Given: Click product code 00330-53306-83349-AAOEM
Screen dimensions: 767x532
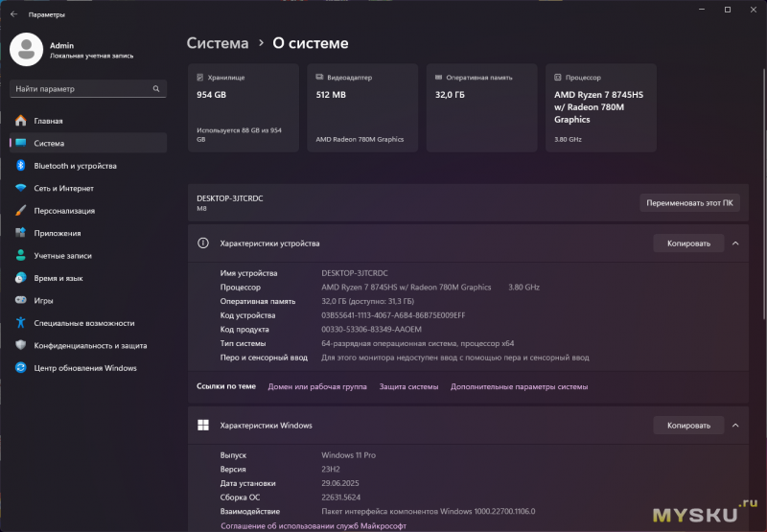Looking at the screenshot, I should 371,329.
